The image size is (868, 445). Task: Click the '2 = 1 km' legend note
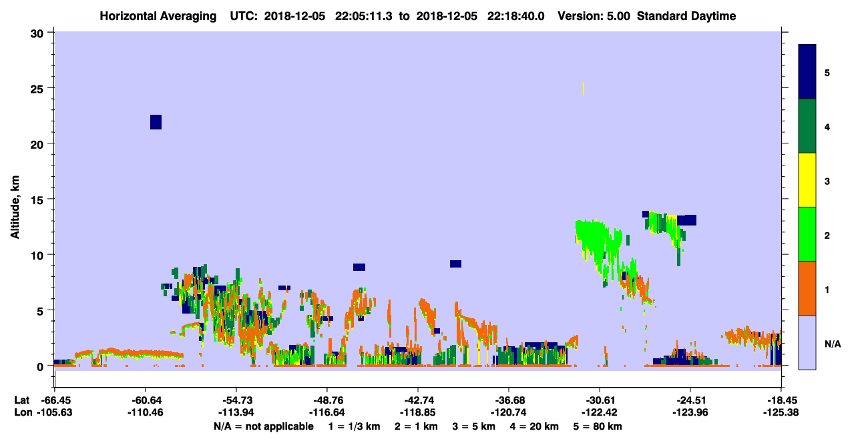[x=415, y=426]
